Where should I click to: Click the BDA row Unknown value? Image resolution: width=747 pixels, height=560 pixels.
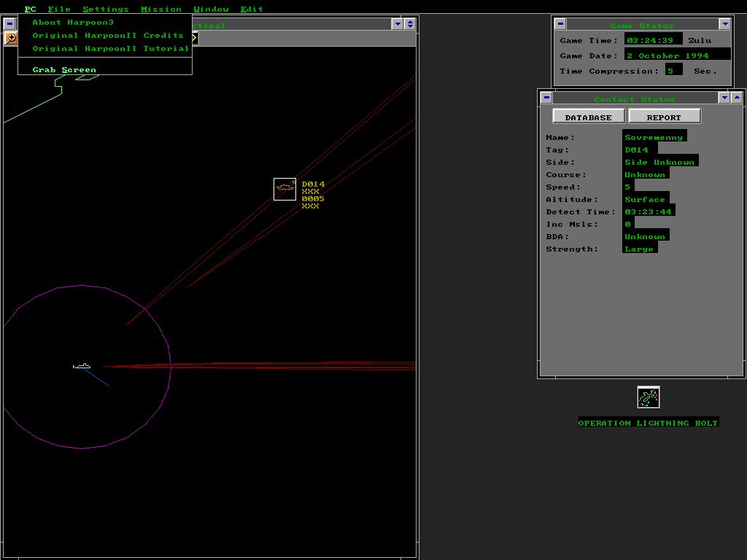pos(646,236)
